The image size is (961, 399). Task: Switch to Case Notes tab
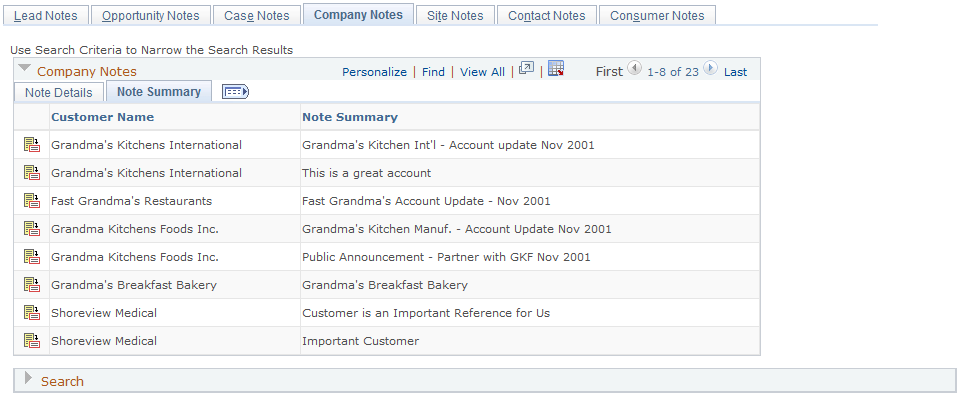[257, 15]
